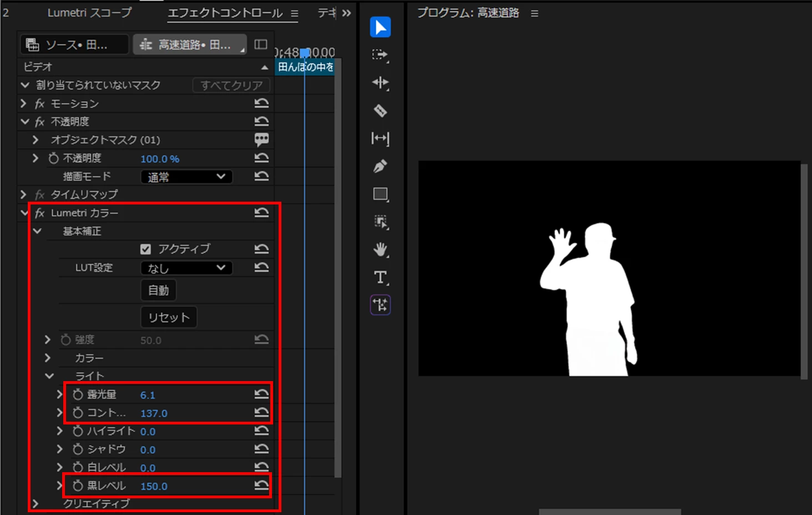Viewport: 812px width, 515px height.
Task: Expand the モーション effect
Action: click(x=23, y=103)
